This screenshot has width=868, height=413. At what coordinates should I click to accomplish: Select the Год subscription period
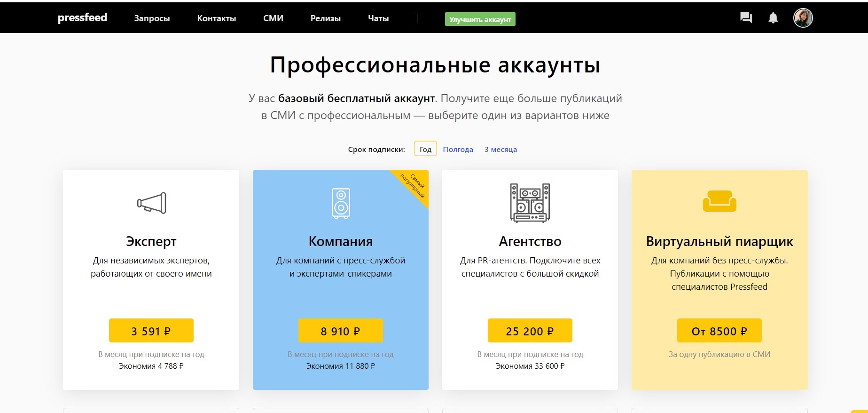(425, 149)
